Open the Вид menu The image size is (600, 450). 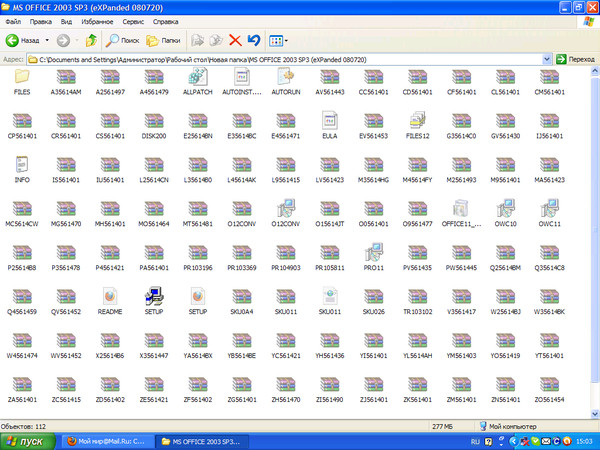pyautogui.click(x=66, y=22)
